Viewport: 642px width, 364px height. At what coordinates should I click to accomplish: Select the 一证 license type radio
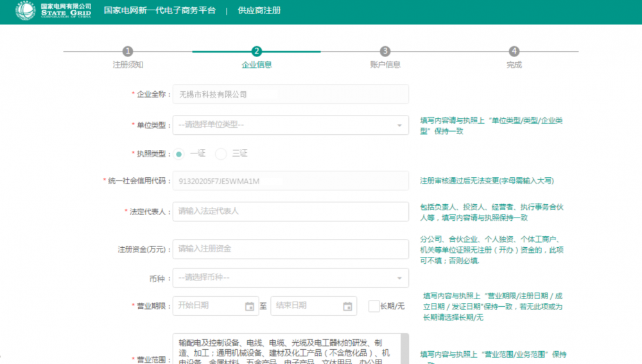pyautogui.click(x=179, y=154)
